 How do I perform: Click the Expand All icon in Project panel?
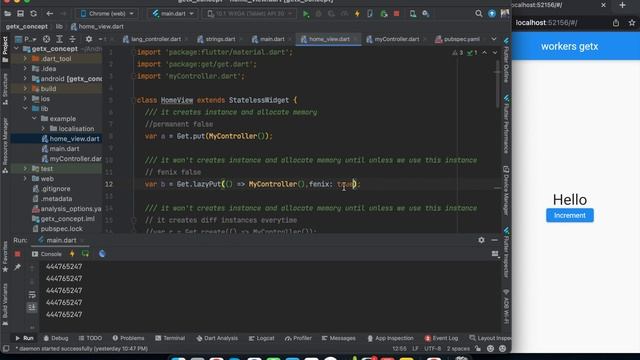pos(60,39)
